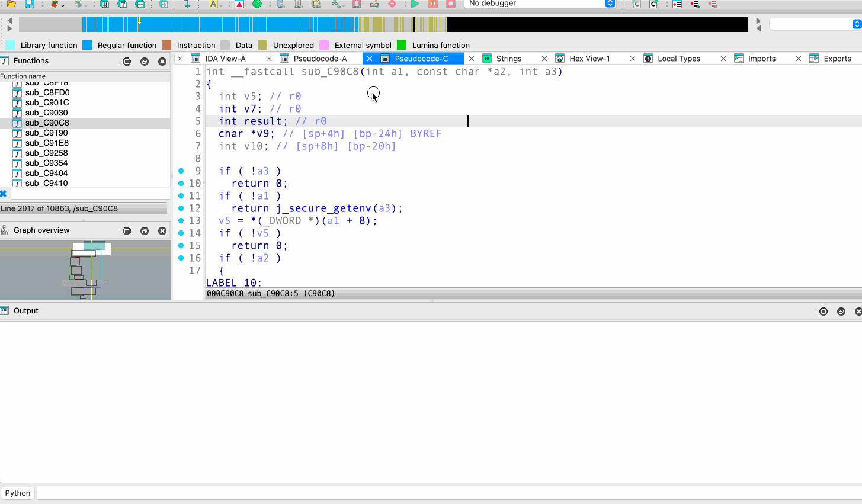Image resolution: width=862 pixels, height=504 pixels.
Task: Switch to the Pseudocode-A tab
Action: tap(320, 59)
